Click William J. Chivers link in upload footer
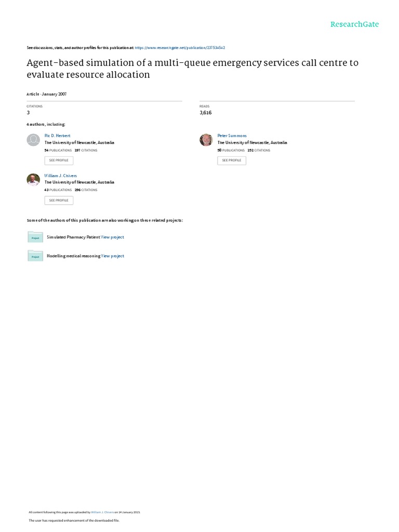399x532 pixels. (102, 512)
